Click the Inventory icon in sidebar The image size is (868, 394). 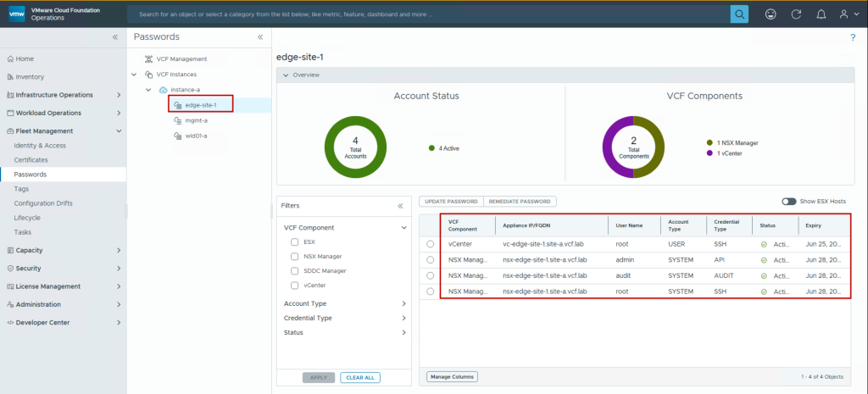[x=10, y=77]
